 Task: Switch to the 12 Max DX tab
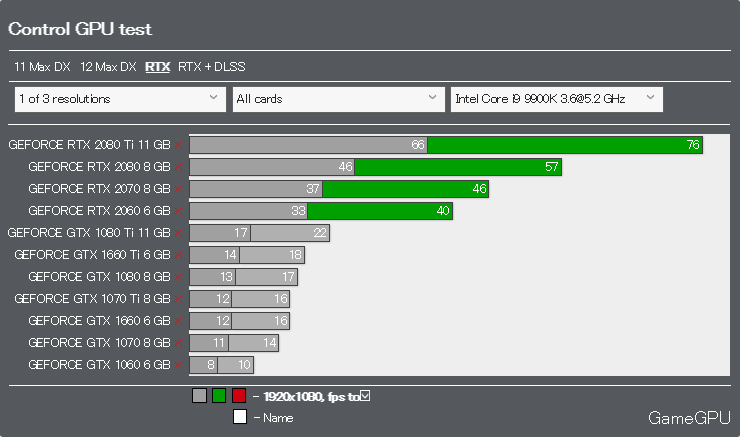[x=108, y=67]
